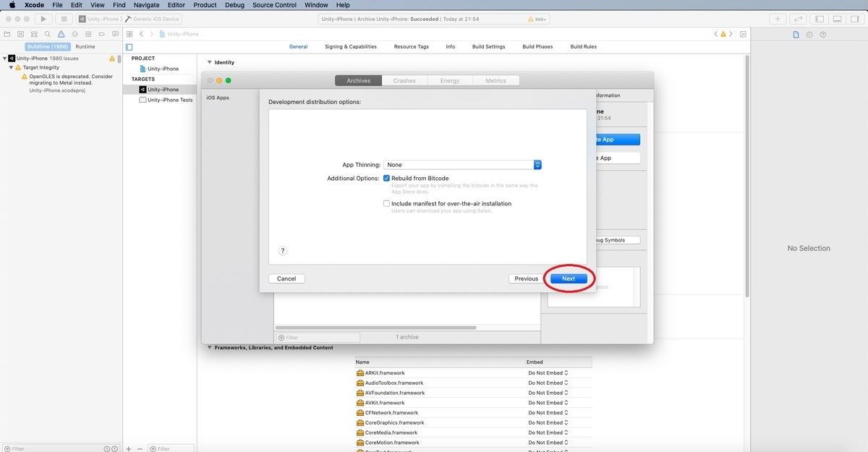Click the Stop button in Xcode toolbar
868x452 pixels.
tap(64, 19)
